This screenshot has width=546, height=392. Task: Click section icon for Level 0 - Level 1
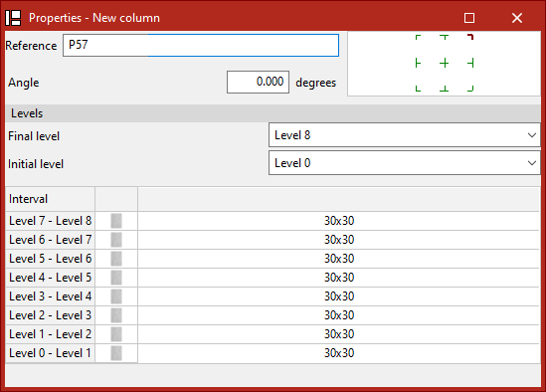[x=116, y=353]
